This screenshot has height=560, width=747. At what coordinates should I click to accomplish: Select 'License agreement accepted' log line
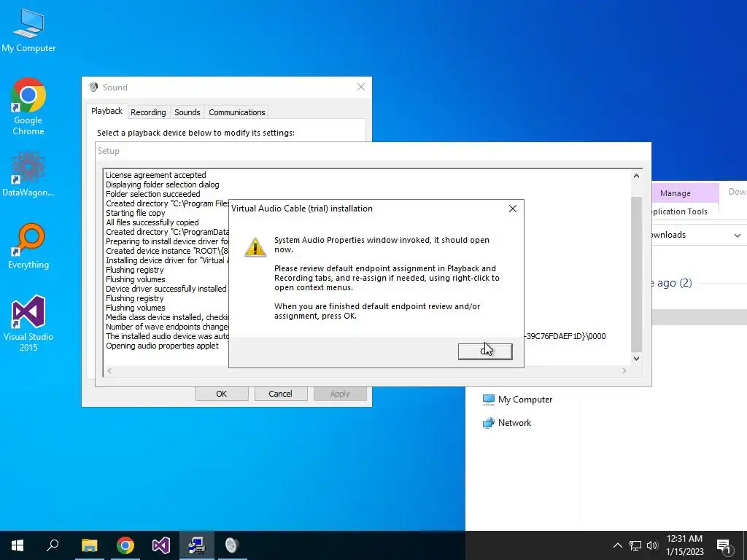tap(156, 175)
